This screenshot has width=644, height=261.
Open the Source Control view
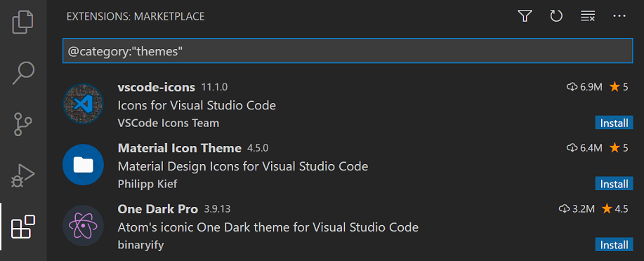[22, 124]
